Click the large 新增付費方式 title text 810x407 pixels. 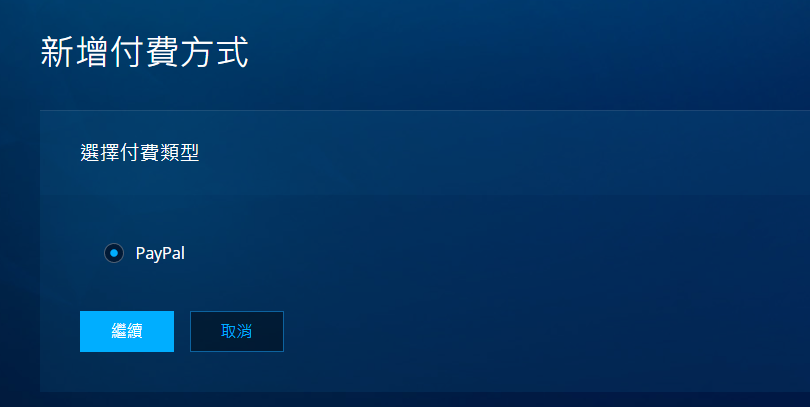coord(145,52)
